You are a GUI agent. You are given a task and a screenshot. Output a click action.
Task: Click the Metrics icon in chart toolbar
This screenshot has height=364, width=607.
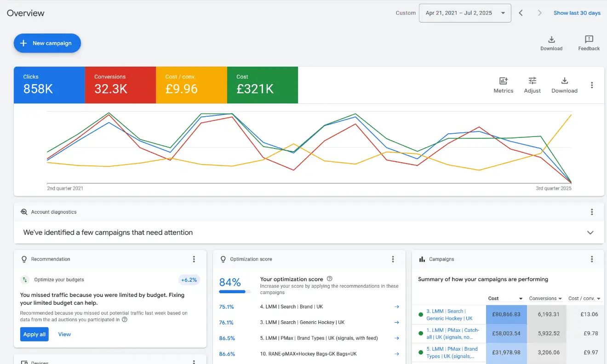[x=503, y=81]
